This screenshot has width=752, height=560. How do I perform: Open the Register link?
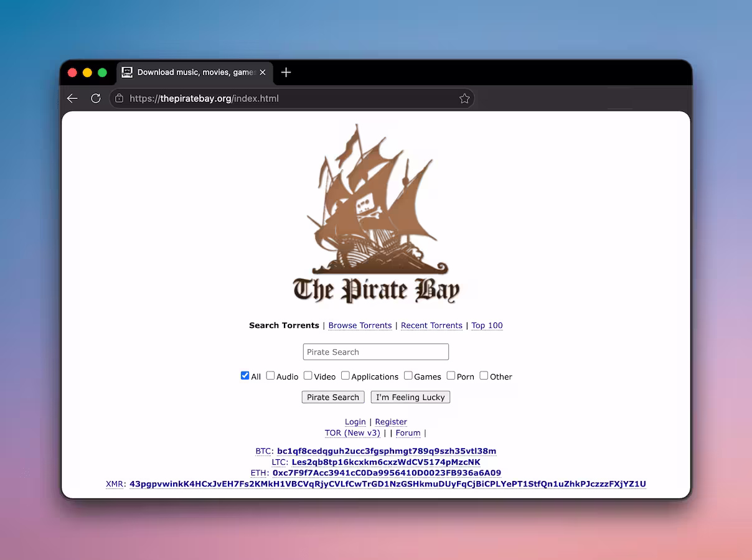[391, 422]
